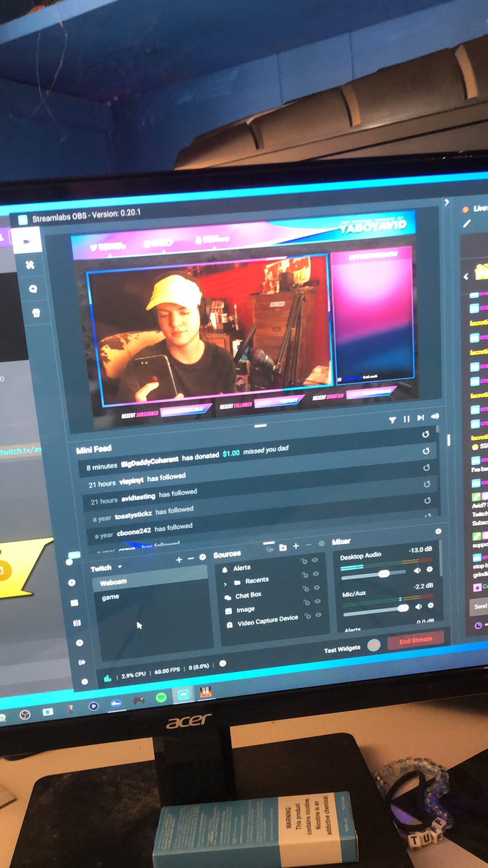Toggle visibility of Recents folder
Viewport: 488px width, 868px height.
317,574
